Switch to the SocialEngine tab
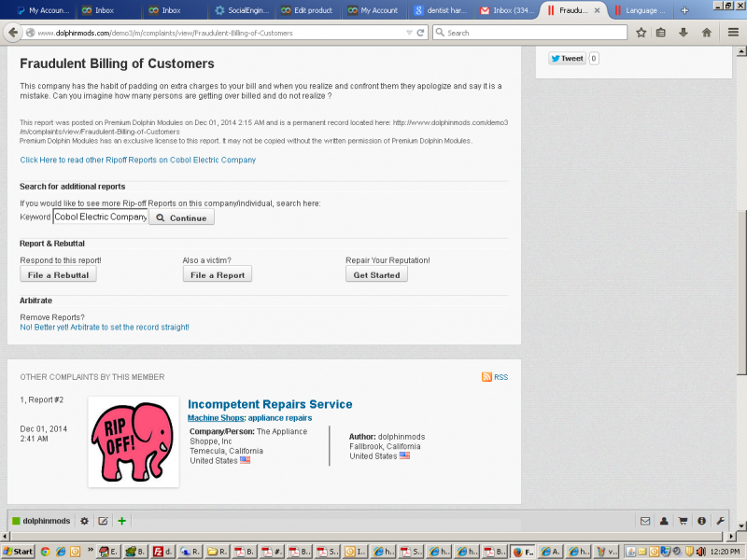747x560 pixels. pos(242,10)
